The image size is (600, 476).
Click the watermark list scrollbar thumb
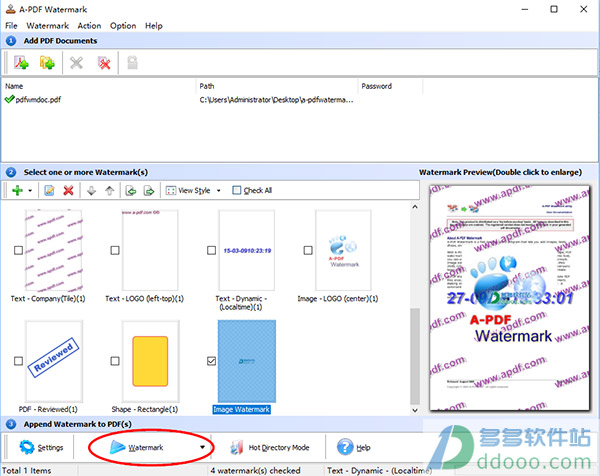coord(415,356)
